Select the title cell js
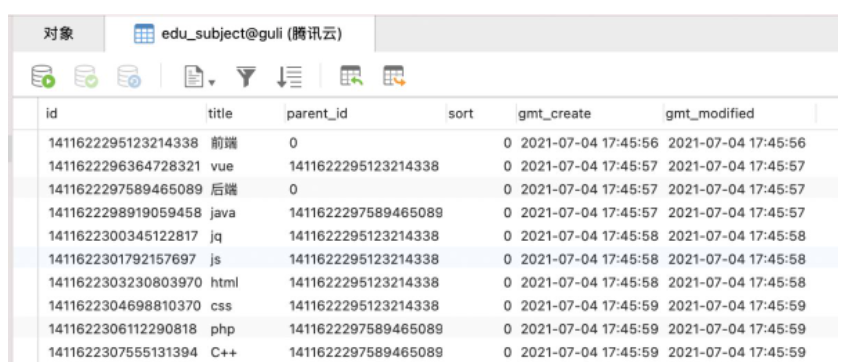 215,259
